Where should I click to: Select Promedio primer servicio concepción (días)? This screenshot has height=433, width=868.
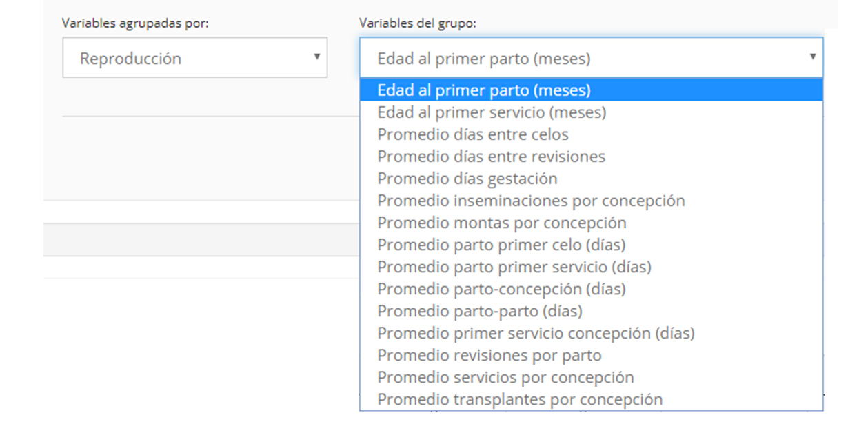point(591,332)
